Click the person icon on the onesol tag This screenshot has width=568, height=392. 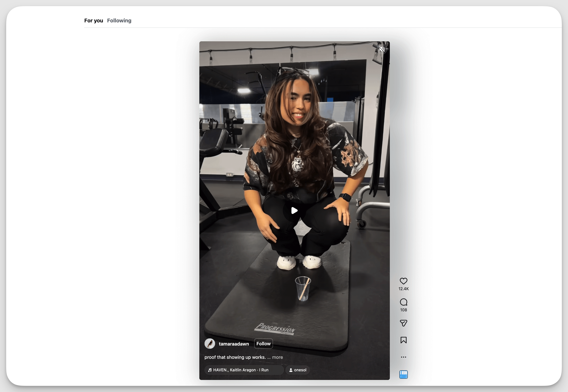click(x=291, y=370)
